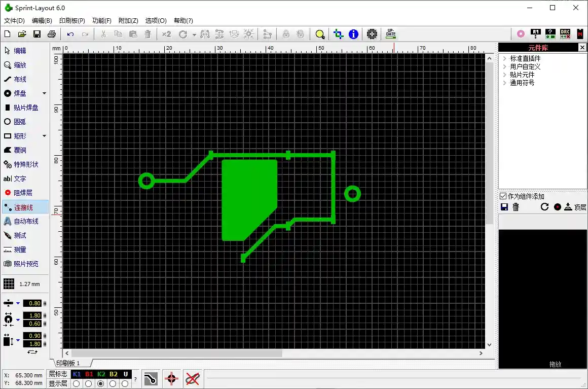The height and width of the screenshot is (389, 588).
Task: Click the track width 0.80 value field
Action: click(x=32, y=303)
